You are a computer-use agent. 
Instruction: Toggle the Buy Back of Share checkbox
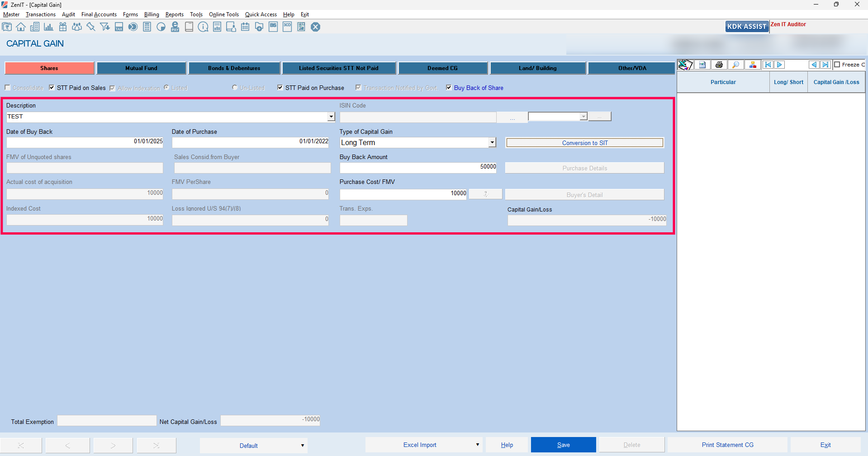[449, 88]
